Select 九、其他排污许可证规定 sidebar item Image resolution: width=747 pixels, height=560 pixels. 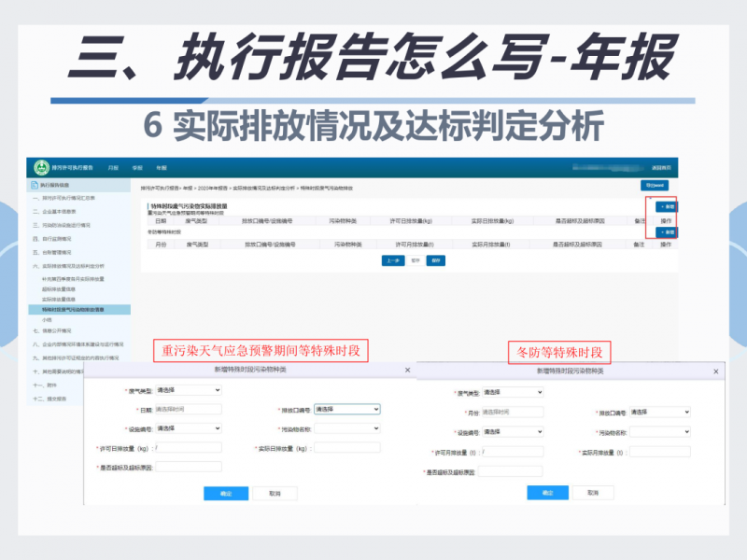[x=76, y=358]
